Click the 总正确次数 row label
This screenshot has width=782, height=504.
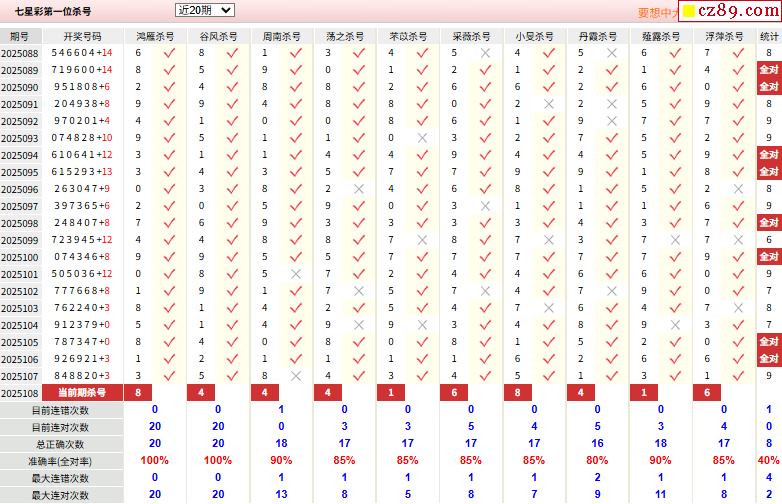click(60, 444)
